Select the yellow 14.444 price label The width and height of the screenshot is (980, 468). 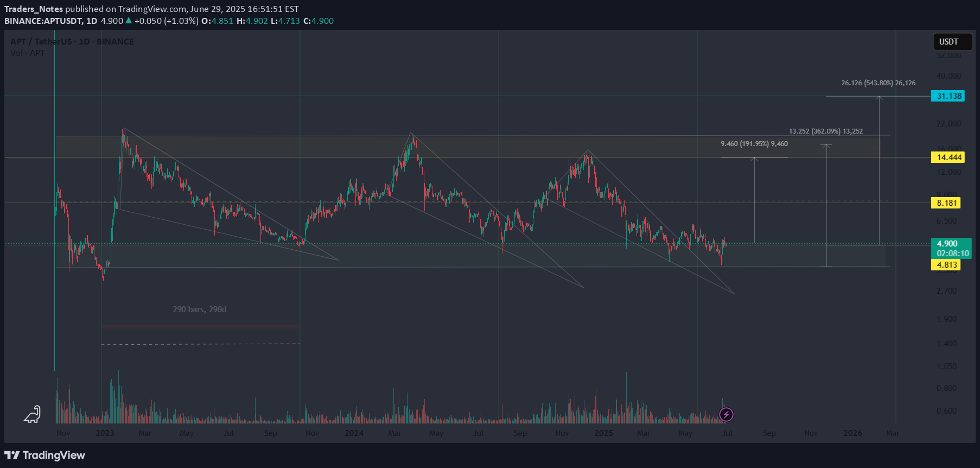(948, 157)
